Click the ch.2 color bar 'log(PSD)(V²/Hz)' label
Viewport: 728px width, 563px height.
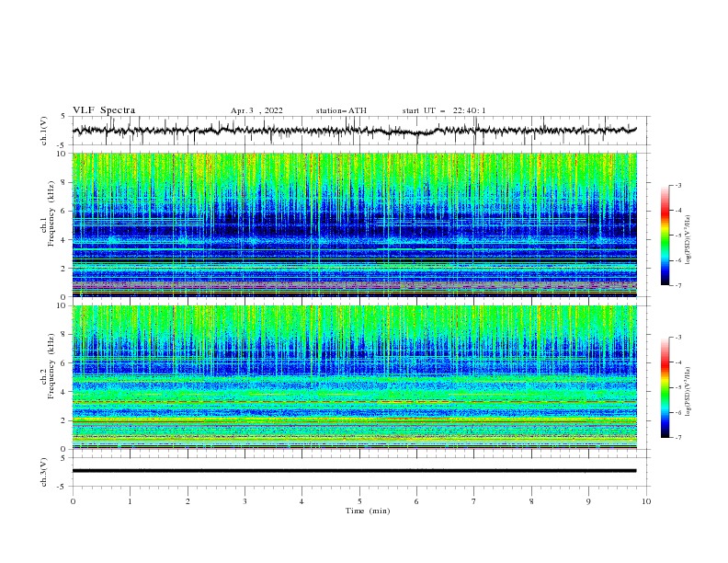pos(688,391)
